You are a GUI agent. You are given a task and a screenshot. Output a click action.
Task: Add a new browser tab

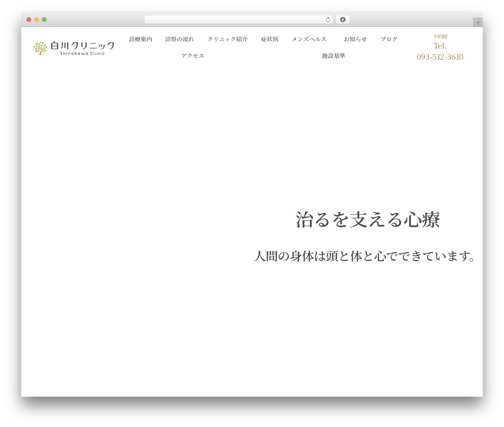click(x=478, y=22)
